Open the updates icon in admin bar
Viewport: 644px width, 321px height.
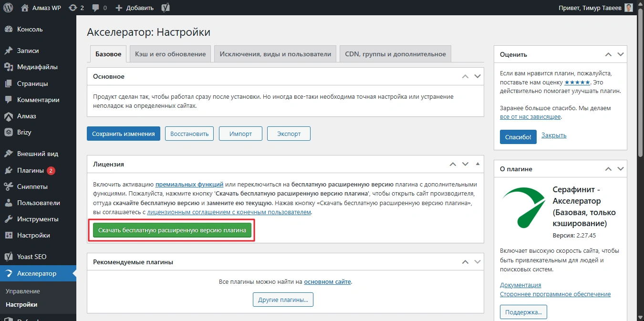pos(73,8)
